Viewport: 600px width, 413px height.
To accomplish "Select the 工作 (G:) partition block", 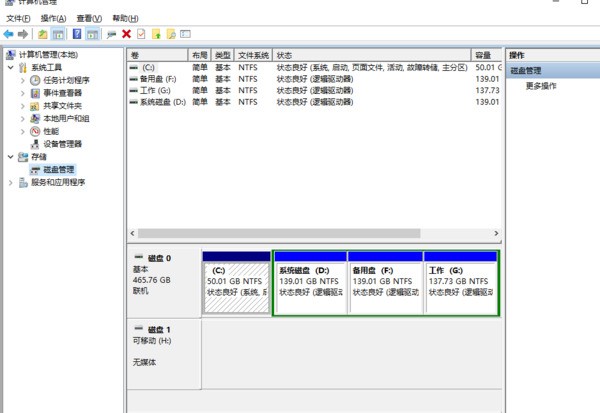I will tap(461, 283).
